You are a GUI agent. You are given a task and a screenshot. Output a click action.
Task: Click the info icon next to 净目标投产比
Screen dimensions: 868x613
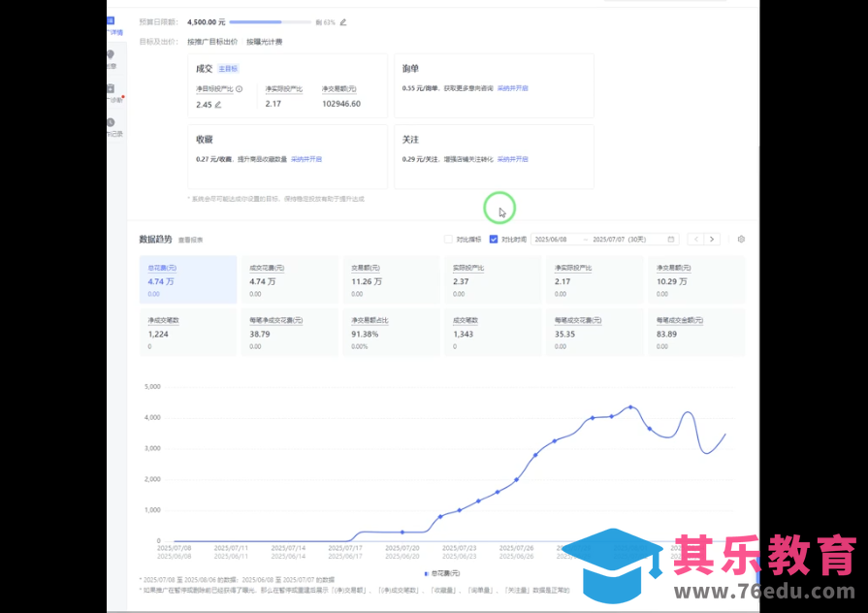(240, 88)
